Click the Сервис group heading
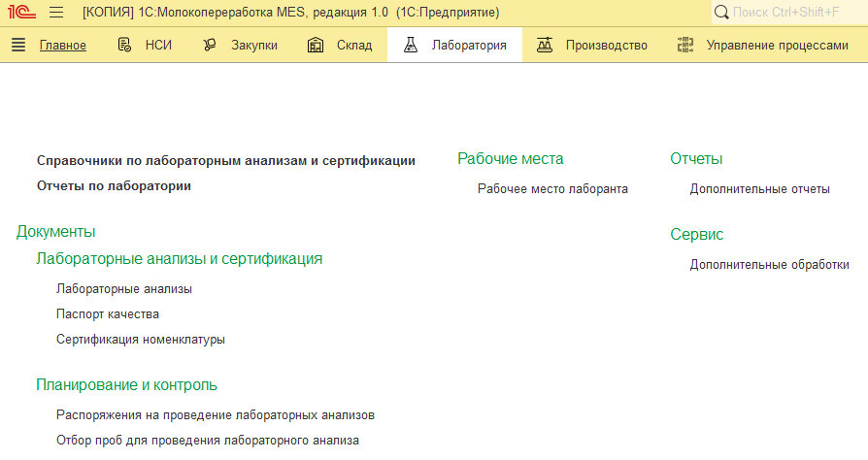 point(696,235)
